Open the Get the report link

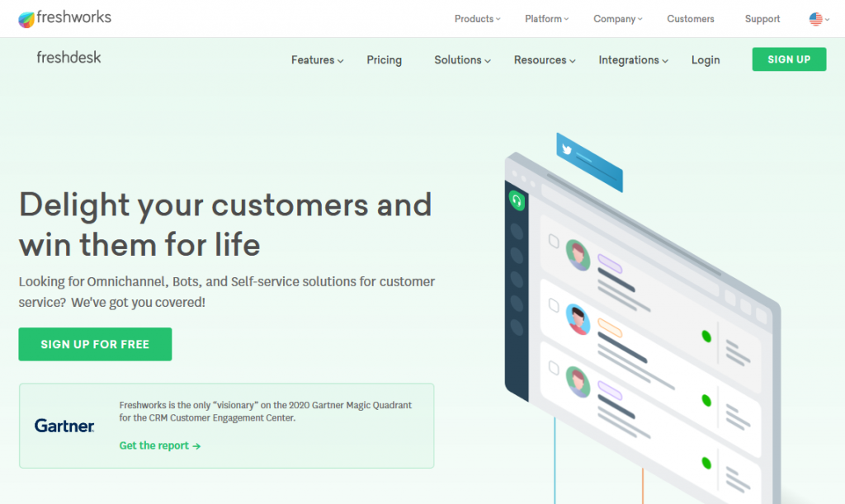(x=160, y=445)
